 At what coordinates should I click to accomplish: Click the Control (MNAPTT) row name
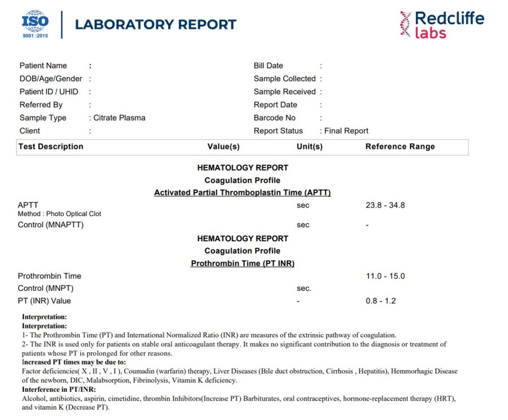(x=51, y=225)
